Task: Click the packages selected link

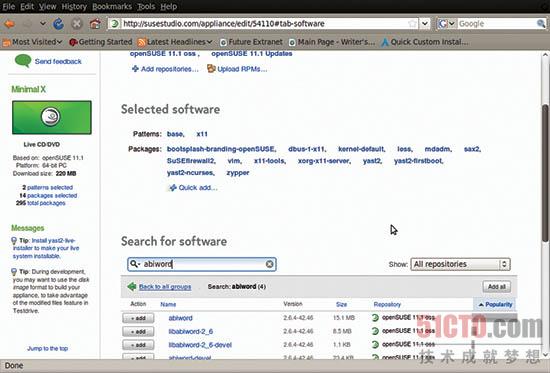Action: (52, 195)
